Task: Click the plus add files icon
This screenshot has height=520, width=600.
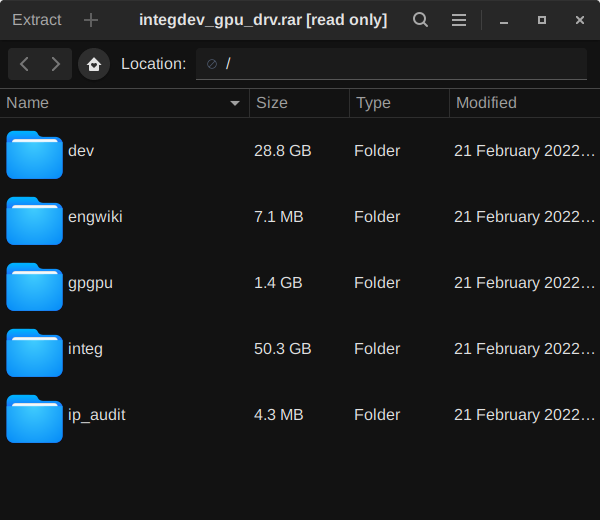Action: click(x=91, y=20)
